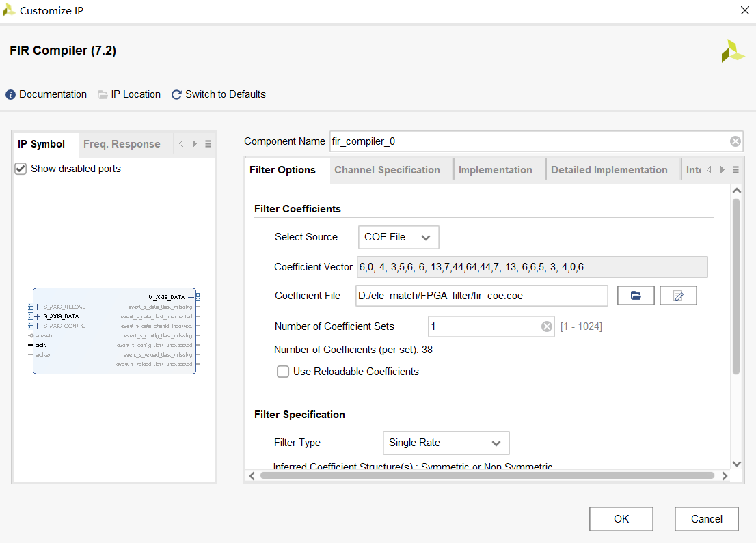756x543 pixels.
Task: Browse for coefficient file with folder icon
Action: 636,296
